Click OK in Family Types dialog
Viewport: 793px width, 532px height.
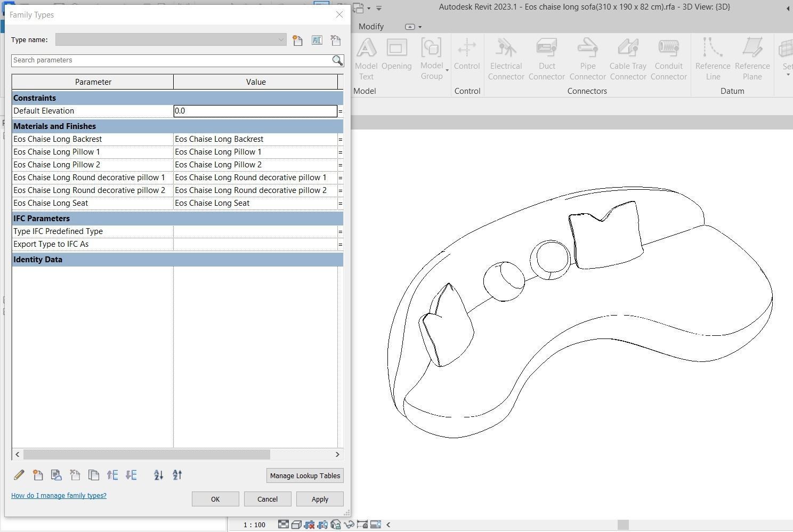[215, 499]
